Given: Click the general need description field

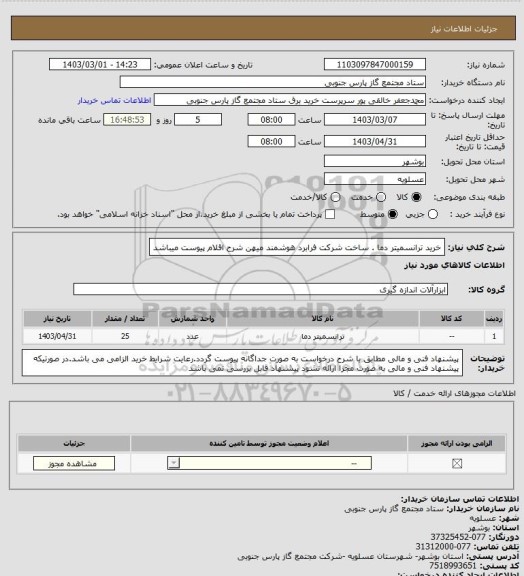Looking at the screenshot, I should pos(297,247).
